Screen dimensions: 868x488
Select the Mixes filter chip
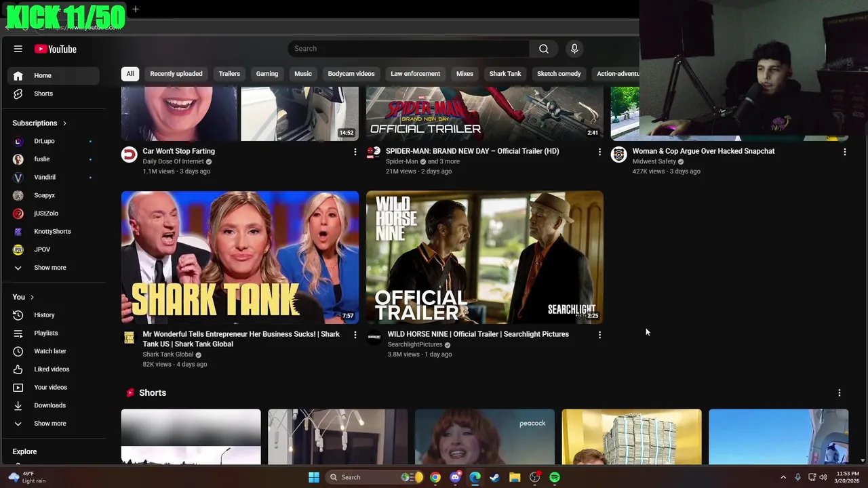click(x=465, y=74)
